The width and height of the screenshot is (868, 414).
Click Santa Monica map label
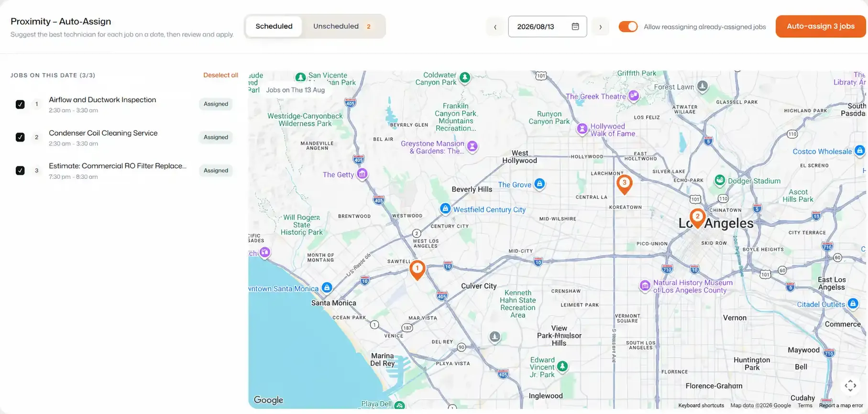pos(334,303)
